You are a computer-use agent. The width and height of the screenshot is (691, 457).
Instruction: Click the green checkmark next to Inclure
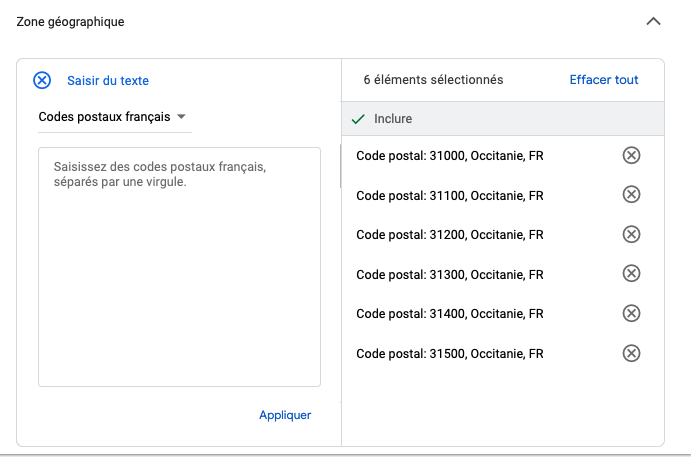click(x=358, y=119)
